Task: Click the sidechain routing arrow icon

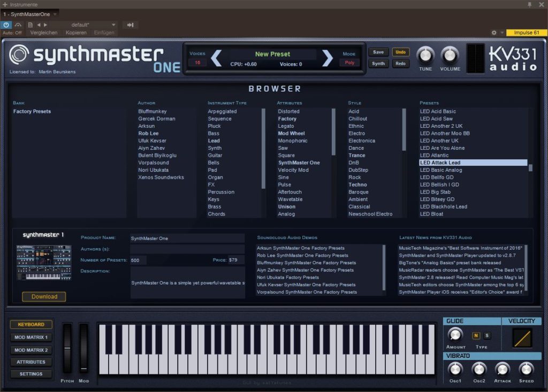Action: (x=131, y=25)
